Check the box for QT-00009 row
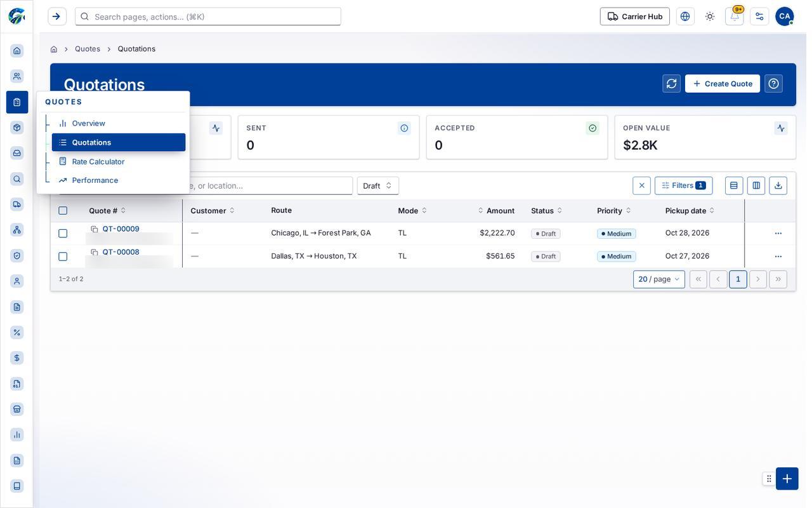Viewport: 812px width, 508px height. click(63, 234)
